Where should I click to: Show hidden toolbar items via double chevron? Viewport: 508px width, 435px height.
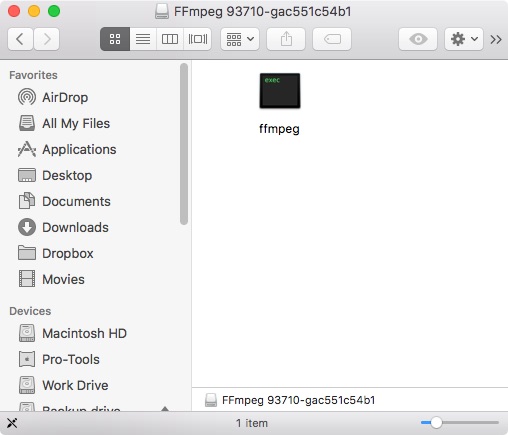point(496,39)
